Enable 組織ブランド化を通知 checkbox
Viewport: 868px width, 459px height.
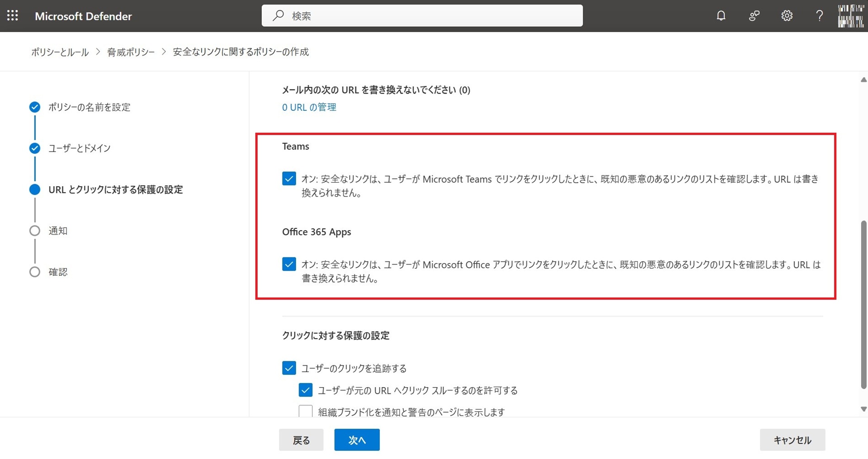[x=306, y=412]
